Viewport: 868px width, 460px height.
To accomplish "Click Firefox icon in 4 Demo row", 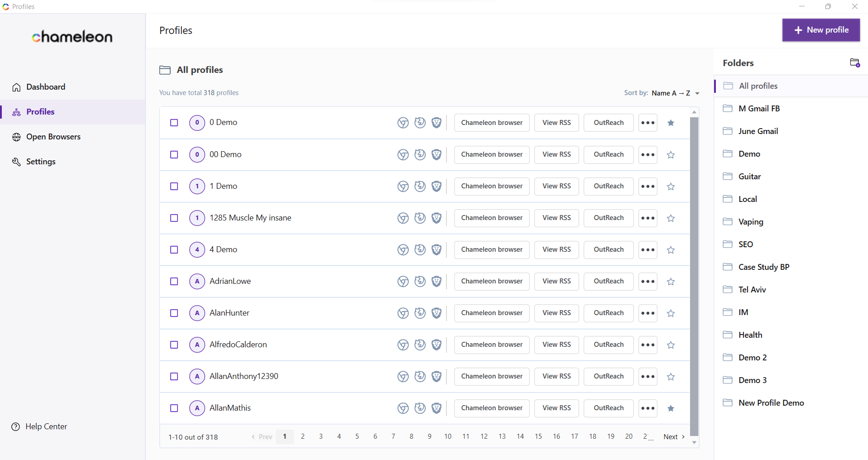I will coord(420,249).
